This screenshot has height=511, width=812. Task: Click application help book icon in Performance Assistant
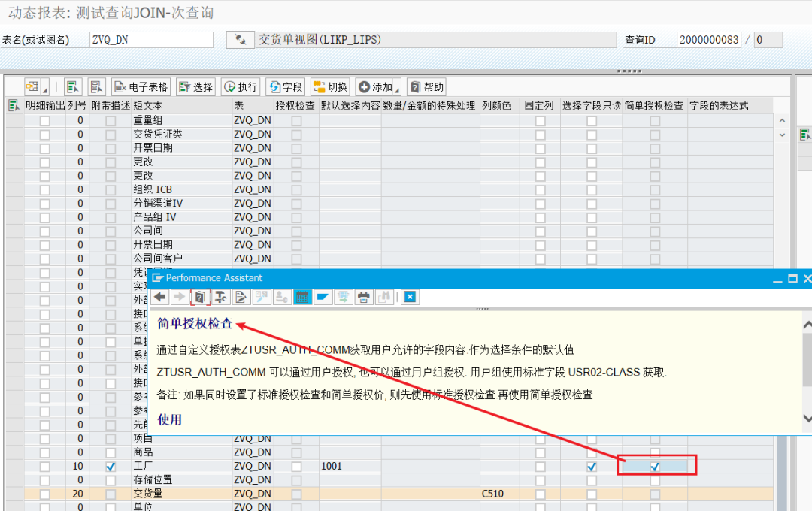[x=200, y=297]
